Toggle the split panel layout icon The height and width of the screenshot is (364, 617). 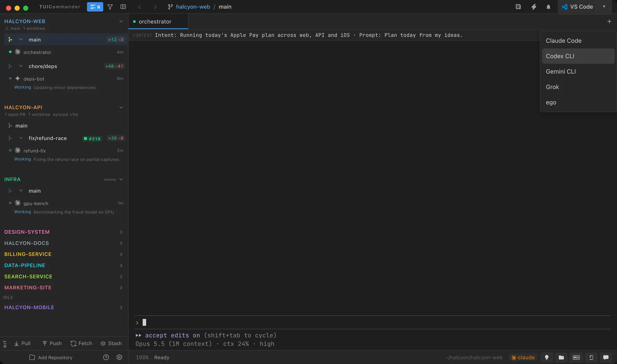click(x=123, y=7)
